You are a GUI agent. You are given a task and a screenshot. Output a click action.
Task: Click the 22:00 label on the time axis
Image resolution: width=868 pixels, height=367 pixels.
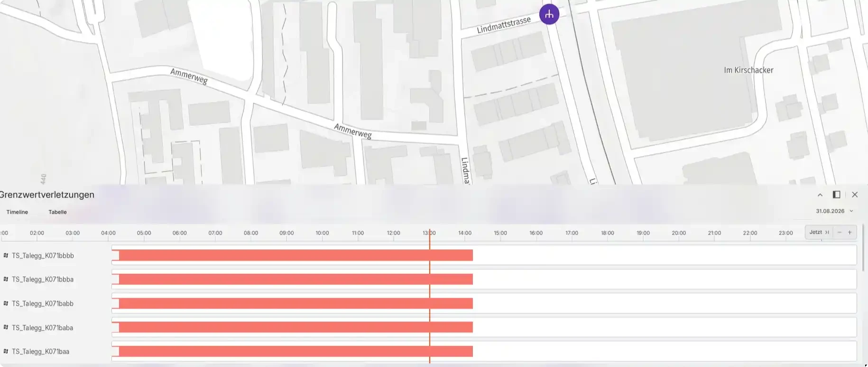tap(750, 233)
